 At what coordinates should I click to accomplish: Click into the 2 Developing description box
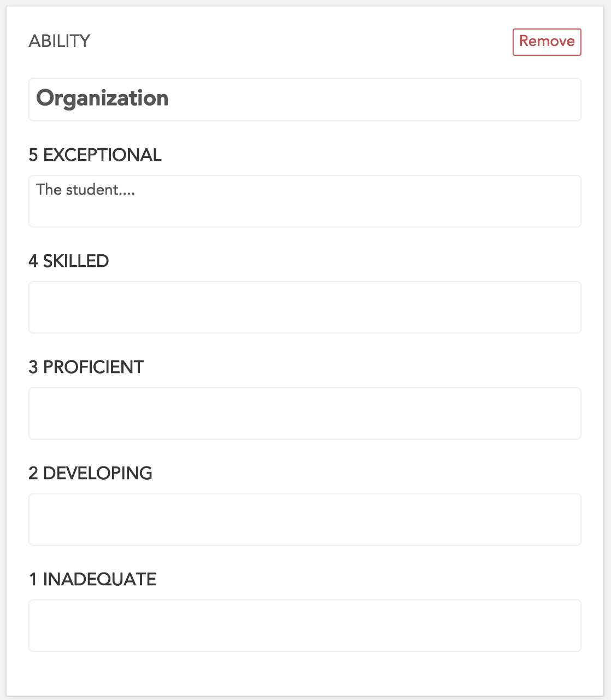click(304, 520)
